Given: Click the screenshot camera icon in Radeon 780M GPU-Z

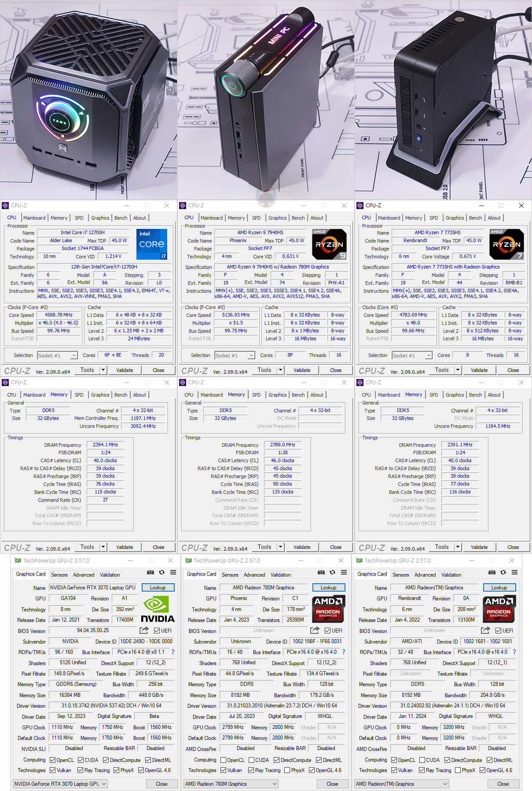Looking at the screenshot, I should pyautogui.click(x=321, y=573).
